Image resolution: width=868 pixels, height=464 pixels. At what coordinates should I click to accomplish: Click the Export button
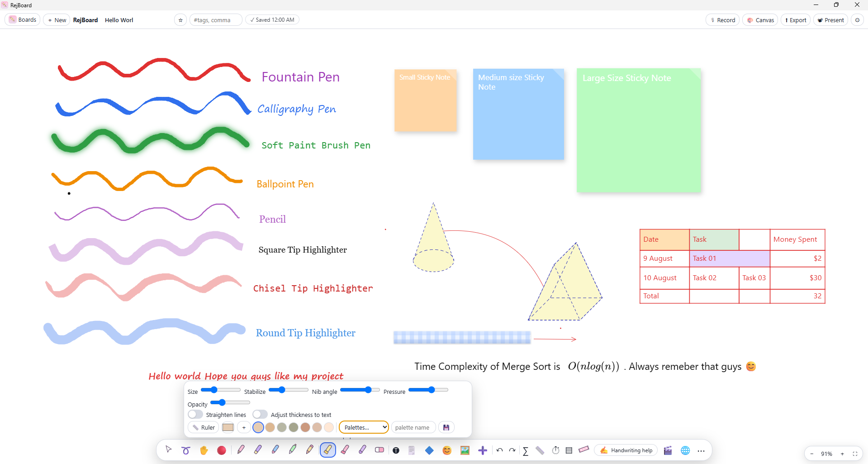point(796,20)
